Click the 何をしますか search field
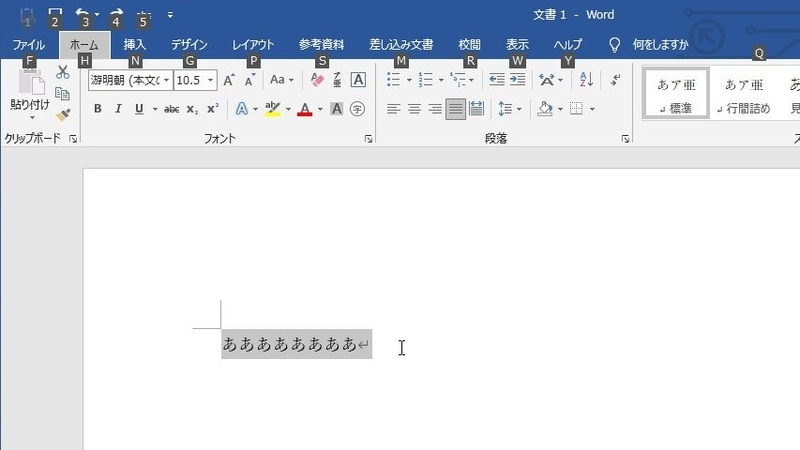The height and width of the screenshot is (450, 800). 661,45
